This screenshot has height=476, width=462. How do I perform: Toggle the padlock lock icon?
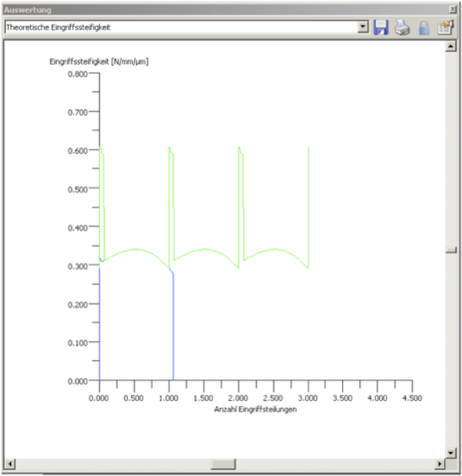tap(424, 28)
